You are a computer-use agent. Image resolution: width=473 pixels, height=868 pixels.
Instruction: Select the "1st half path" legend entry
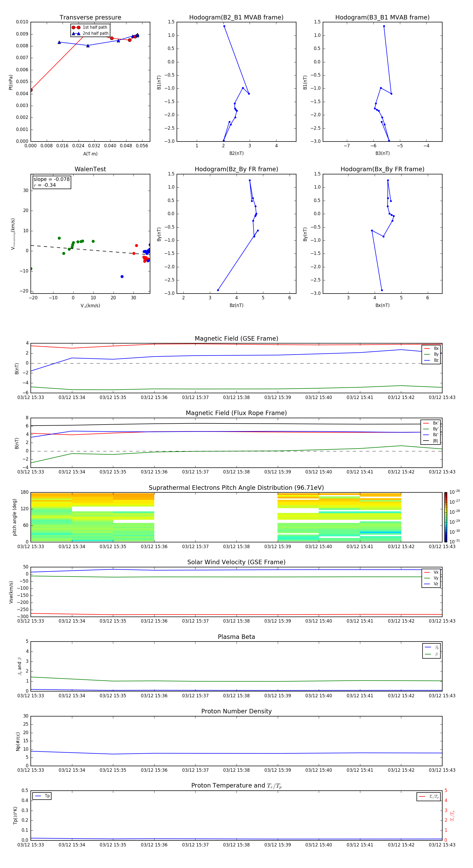point(90,27)
